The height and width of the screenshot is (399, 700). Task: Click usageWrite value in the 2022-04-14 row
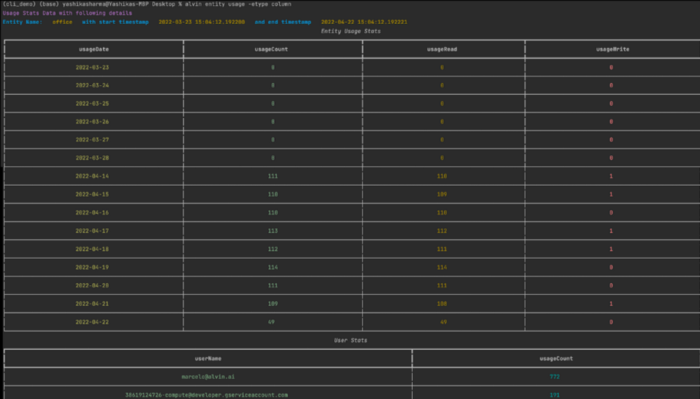click(x=611, y=177)
